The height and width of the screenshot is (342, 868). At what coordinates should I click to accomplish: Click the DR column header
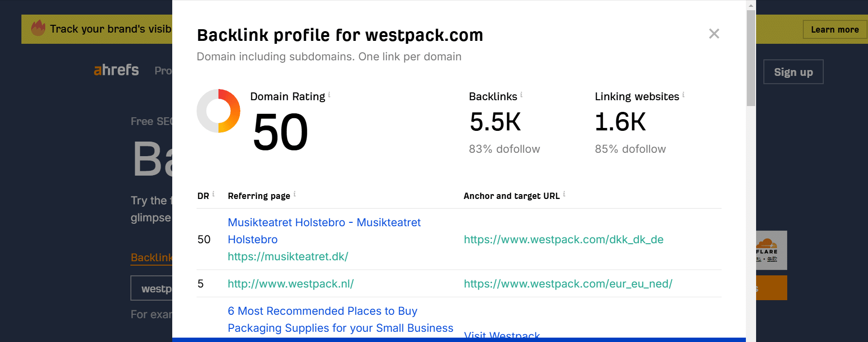(203, 196)
